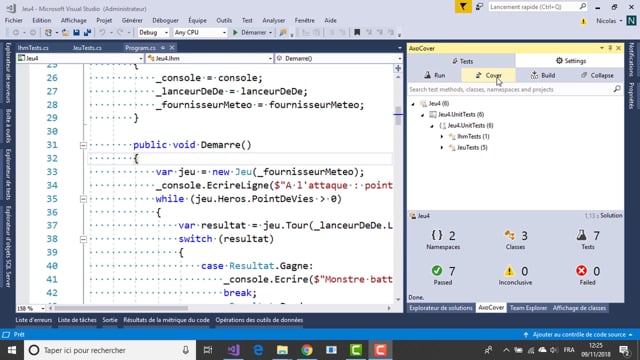Collapse the switch block outline at line 38
640x360 pixels.
tap(83, 239)
